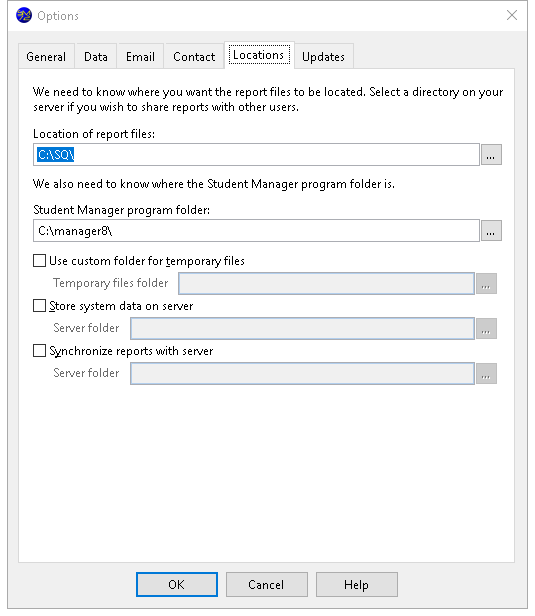Click Location of report files field
The width and height of the screenshot is (535, 616).
coord(256,155)
